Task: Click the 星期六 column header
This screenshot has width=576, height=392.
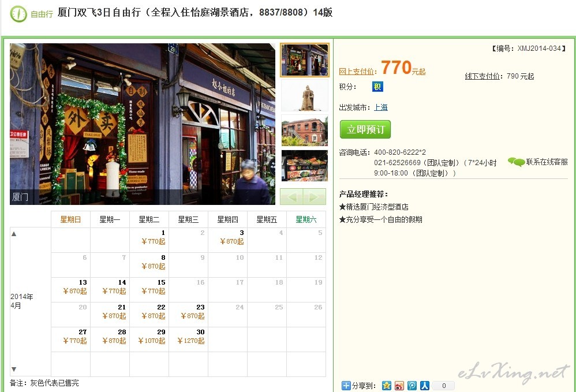Action: [x=306, y=219]
